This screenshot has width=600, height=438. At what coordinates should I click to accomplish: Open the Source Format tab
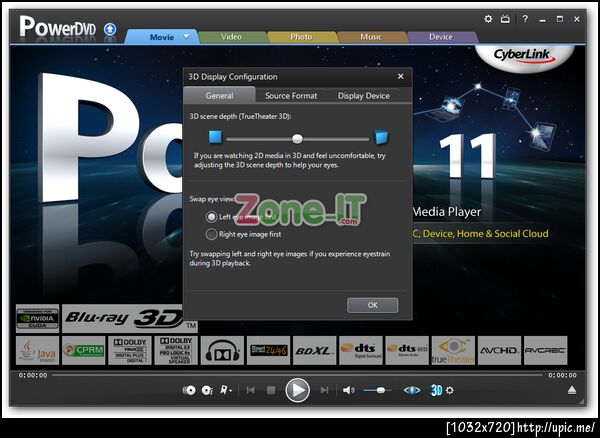(291, 96)
